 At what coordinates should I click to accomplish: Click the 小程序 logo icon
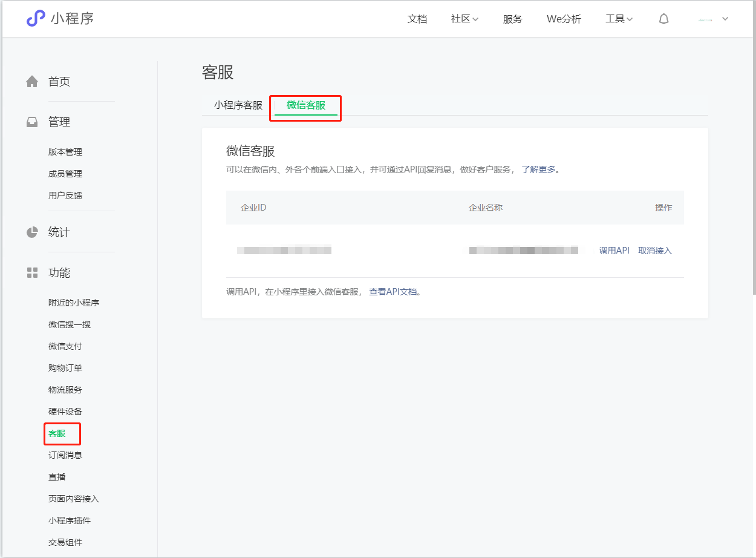[36, 19]
